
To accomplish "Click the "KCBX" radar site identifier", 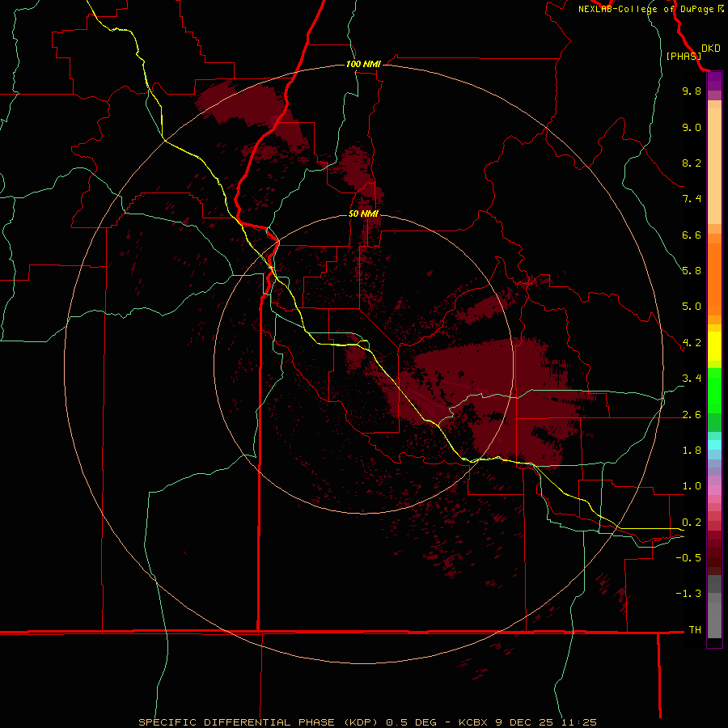I will click(x=474, y=722).
